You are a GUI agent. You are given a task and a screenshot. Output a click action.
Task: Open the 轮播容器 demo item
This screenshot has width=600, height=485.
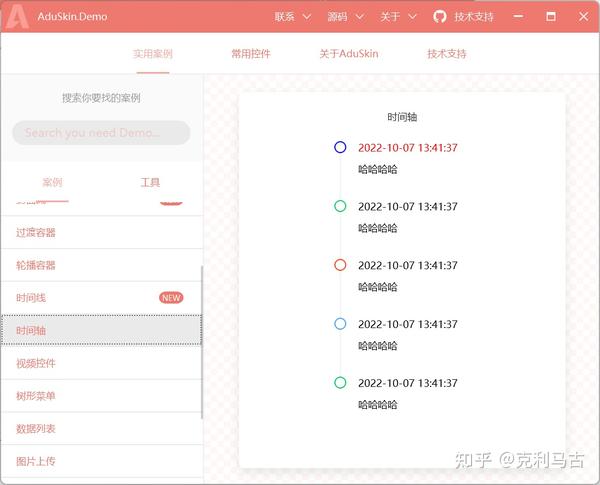coord(102,265)
